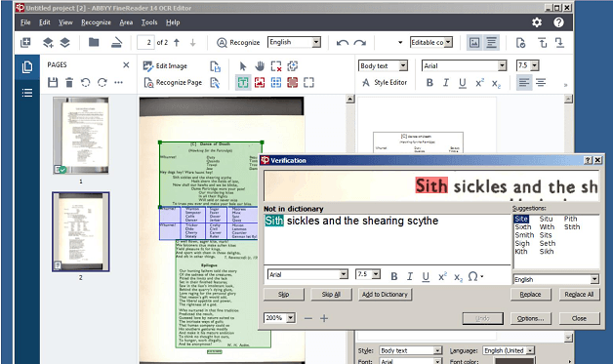This screenshot has height=364, width=613.
Task: Click Options... in Verification dialog
Action: click(530, 319)
